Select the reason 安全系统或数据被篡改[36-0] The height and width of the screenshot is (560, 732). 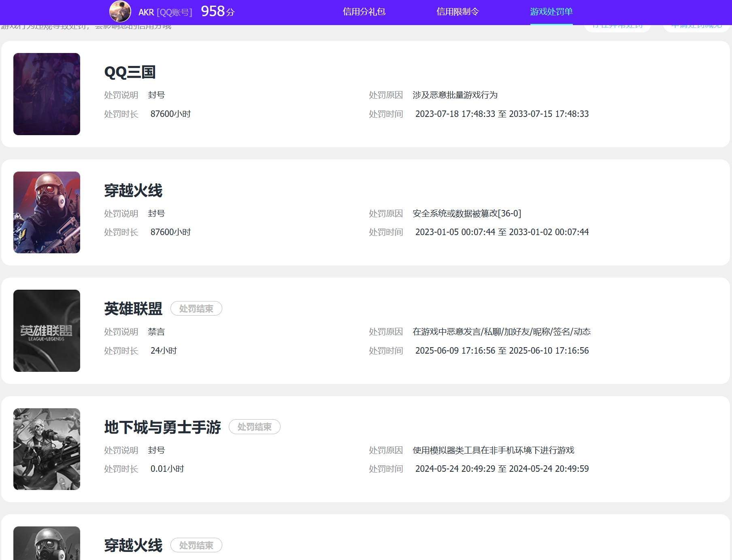tap(467, 213)
